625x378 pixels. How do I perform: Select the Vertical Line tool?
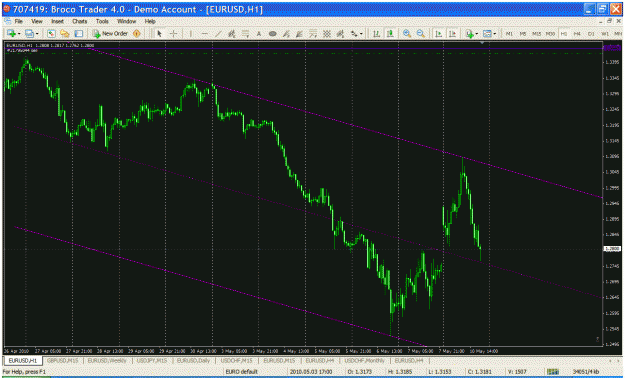[191, 33]
